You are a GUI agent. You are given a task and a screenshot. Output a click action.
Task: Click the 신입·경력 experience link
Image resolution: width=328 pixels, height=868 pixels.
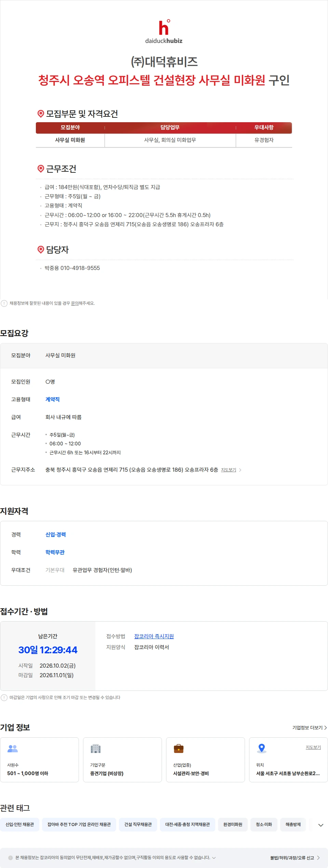pyautogui.click(x=56, y=535)
